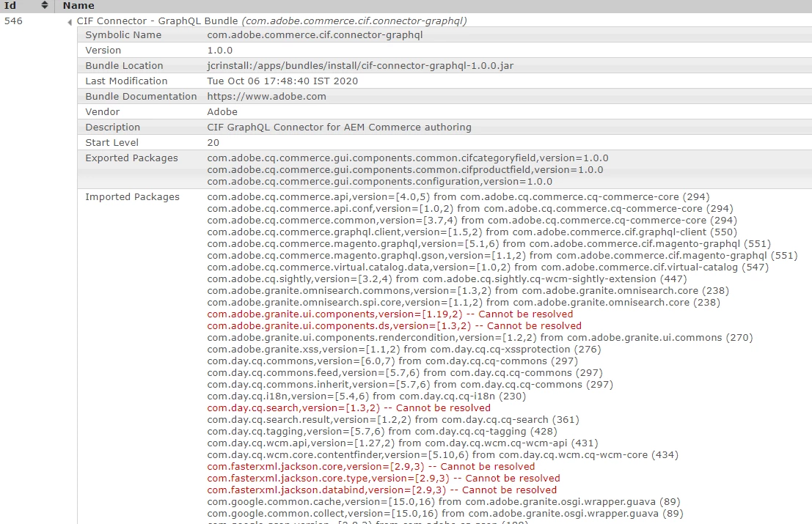Open omnisearch.spi.core import line
The width and height of the screenshot is (812, 524).
click(x=464, y=303)
